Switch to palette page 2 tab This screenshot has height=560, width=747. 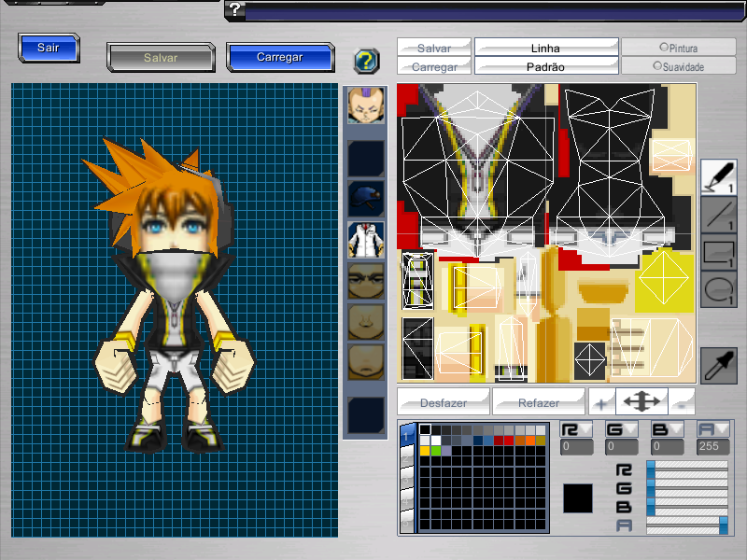(x=406, y=458)
